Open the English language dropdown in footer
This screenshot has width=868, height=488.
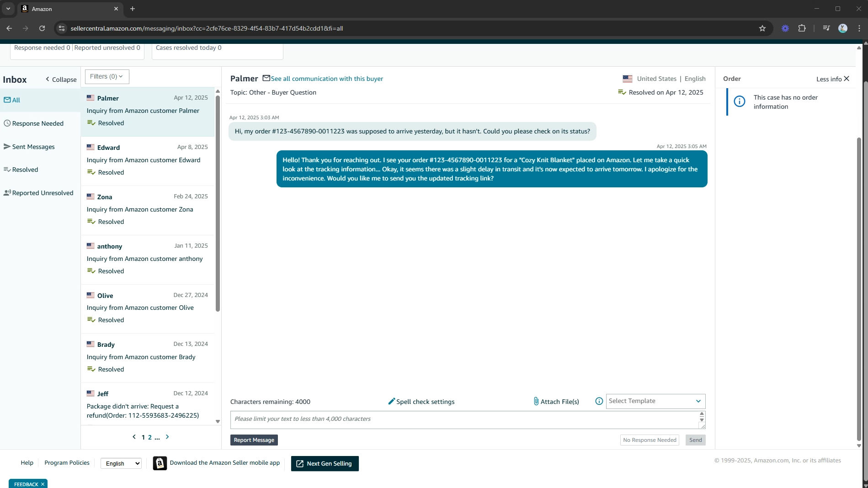pos(121,463)
